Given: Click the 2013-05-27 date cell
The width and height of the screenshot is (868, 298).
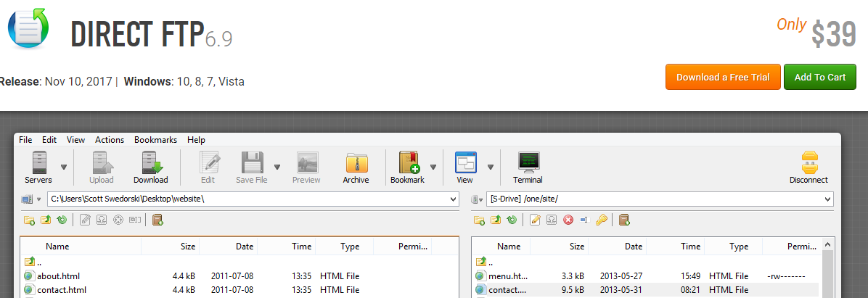Looking at the screenshot, I should (622, 276).
